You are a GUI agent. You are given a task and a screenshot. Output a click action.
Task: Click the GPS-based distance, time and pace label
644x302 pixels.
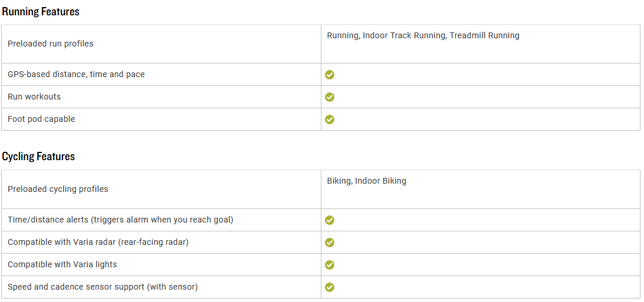click(x=76, y=74)
